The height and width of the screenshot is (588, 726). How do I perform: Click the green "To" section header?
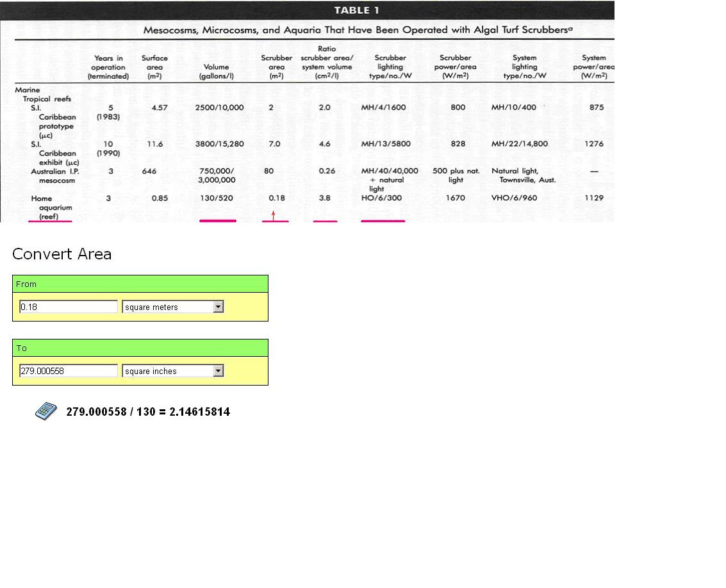click(x=140, y=348)
